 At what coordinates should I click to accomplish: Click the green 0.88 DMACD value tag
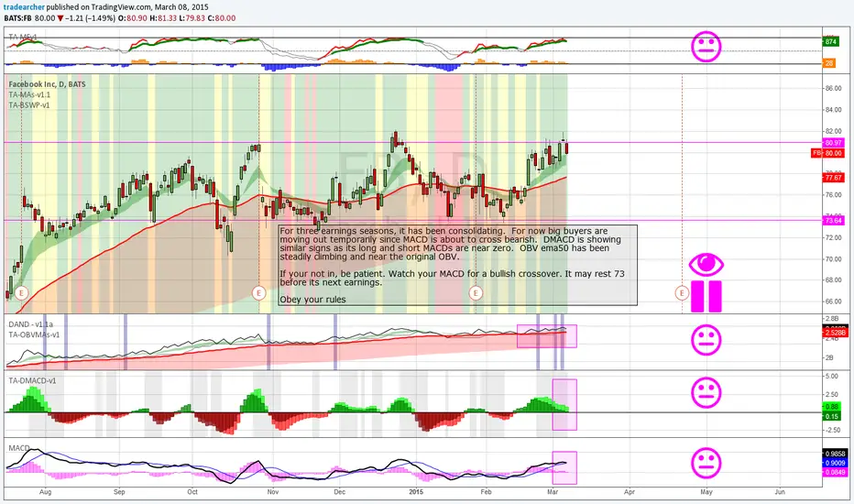[x=832, y=407]
